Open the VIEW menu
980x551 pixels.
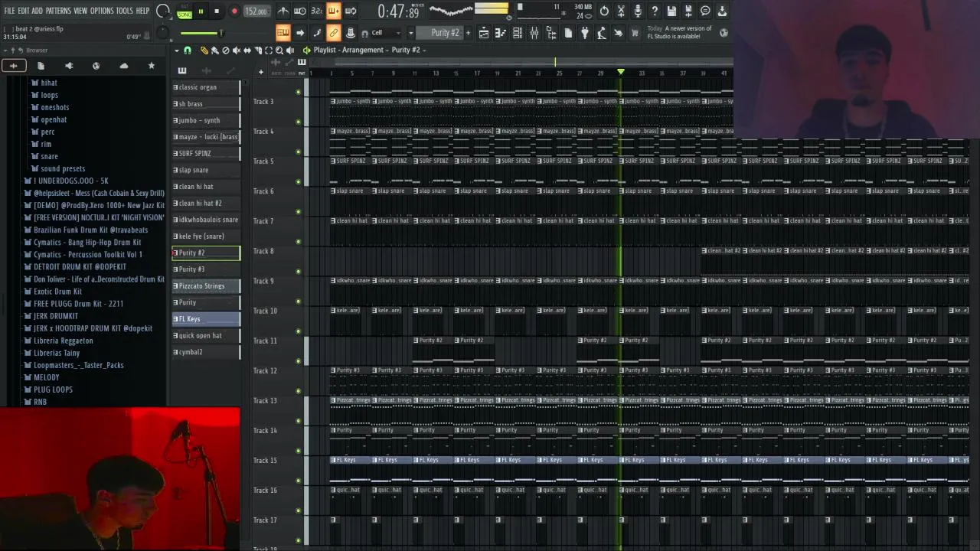80,11
